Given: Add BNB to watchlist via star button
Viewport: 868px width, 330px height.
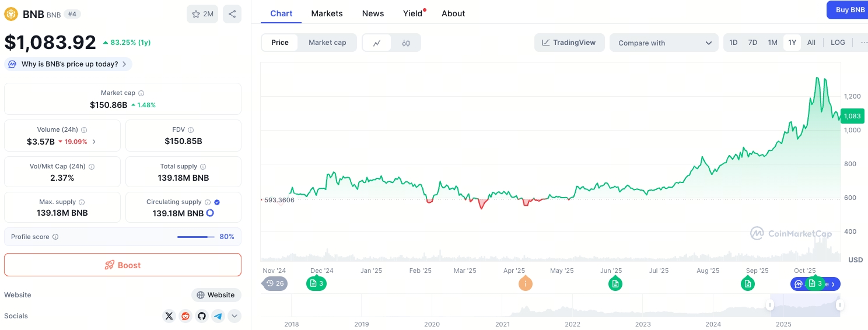Looking at the screenshot, I should 202,14.
